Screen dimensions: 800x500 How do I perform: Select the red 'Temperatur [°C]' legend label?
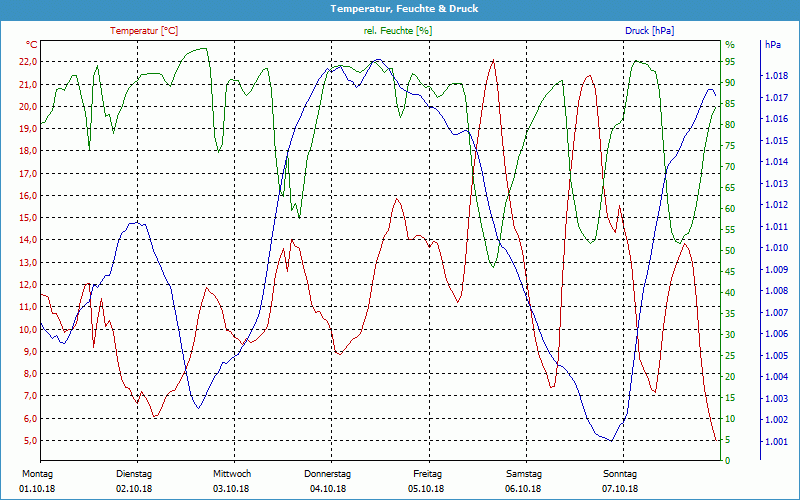pyautogui.click(x=144, y=31)
